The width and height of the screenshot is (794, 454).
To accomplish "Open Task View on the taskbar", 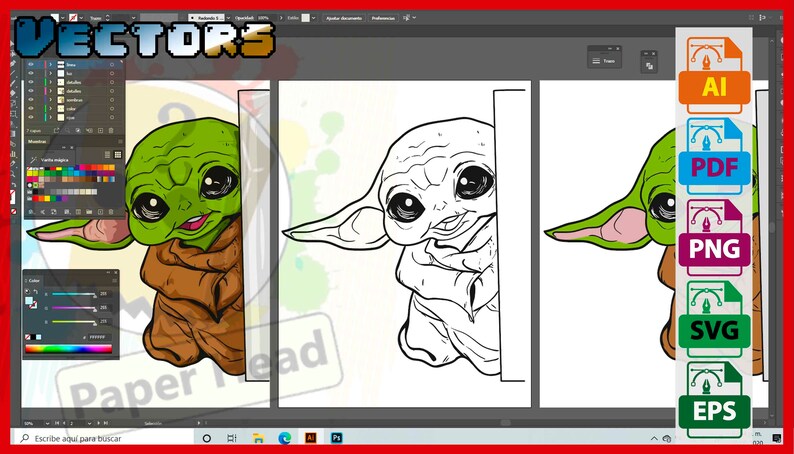I will [x=231, y=438].
